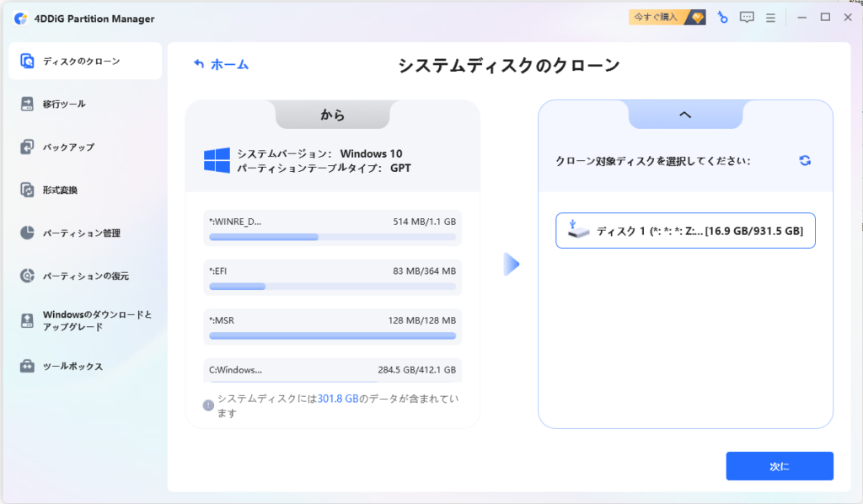Image resolution: width=863 pixels, height=504 pixels.
Task: Click the パーティションの復元 icon
Action: point(27,276)
